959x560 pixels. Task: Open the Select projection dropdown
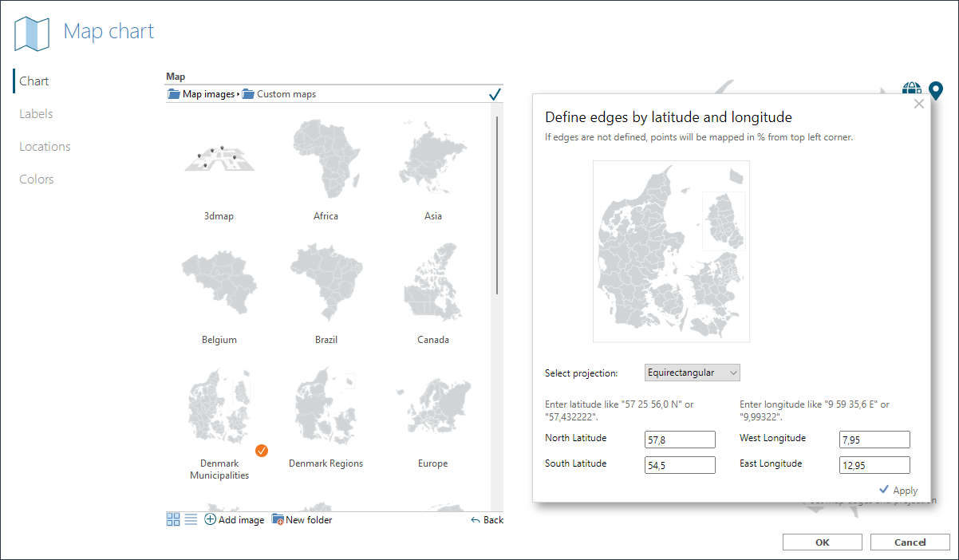pos(692,373)
